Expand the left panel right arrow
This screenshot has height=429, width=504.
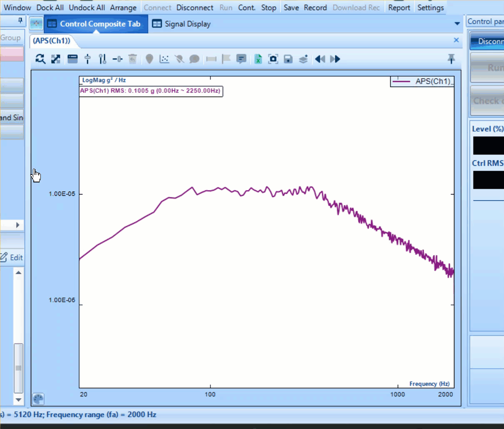pyautogui.click(x=17, y=225)
